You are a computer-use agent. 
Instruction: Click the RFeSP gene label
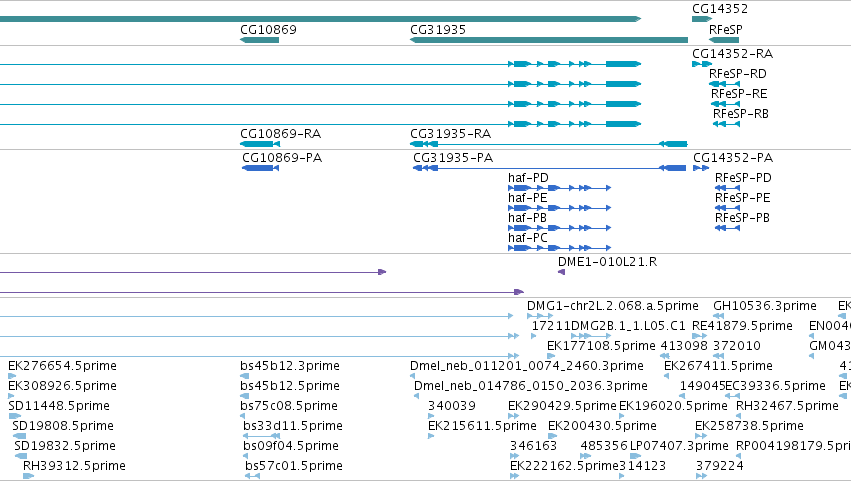[725, 29]
